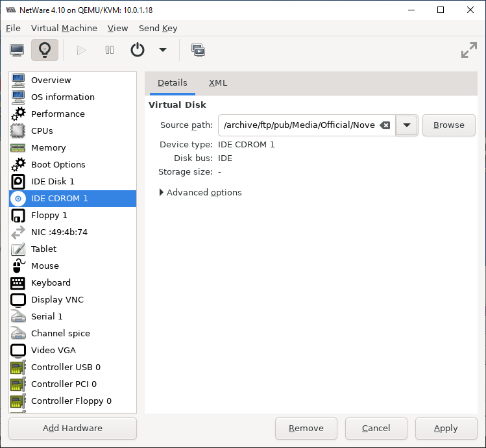486x448 pixels.
Task: Show virtual hardware details lightbulb
Action: pyautogui.click(x=45, y=50)
